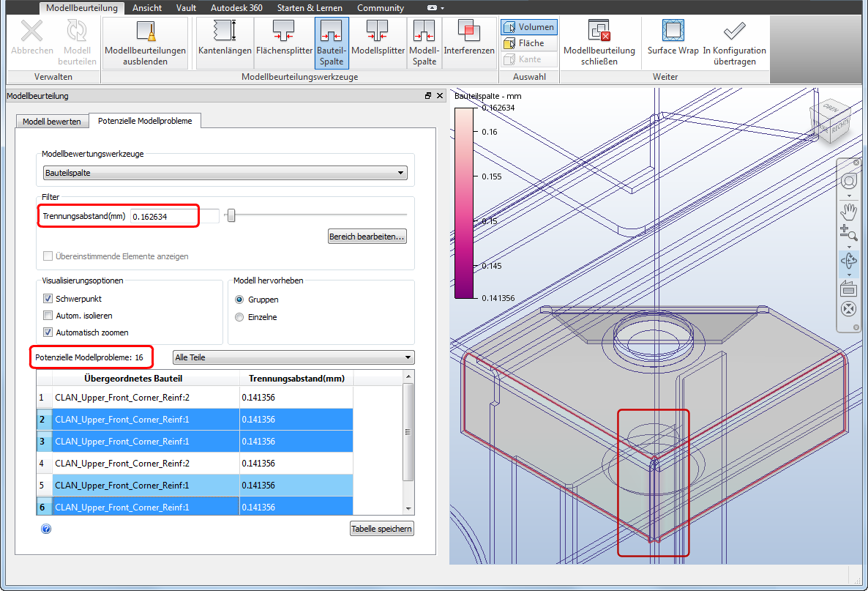Select the Gruppen radio button
This screenshot has width=868, height=591.
pos(239,300)
